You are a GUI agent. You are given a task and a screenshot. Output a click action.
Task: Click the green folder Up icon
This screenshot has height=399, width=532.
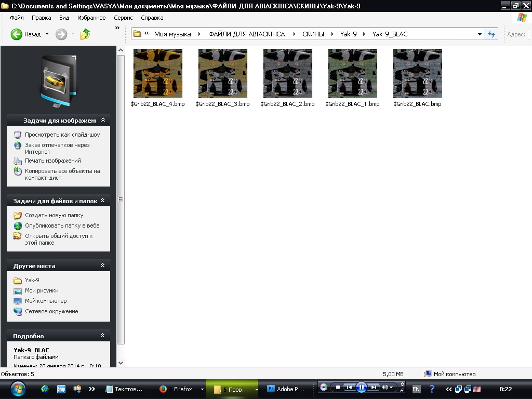[x=85, y=34]
